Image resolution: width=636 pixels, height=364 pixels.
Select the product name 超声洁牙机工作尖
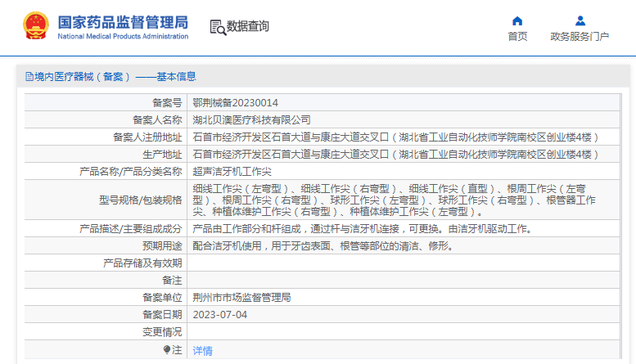[232, 172]
